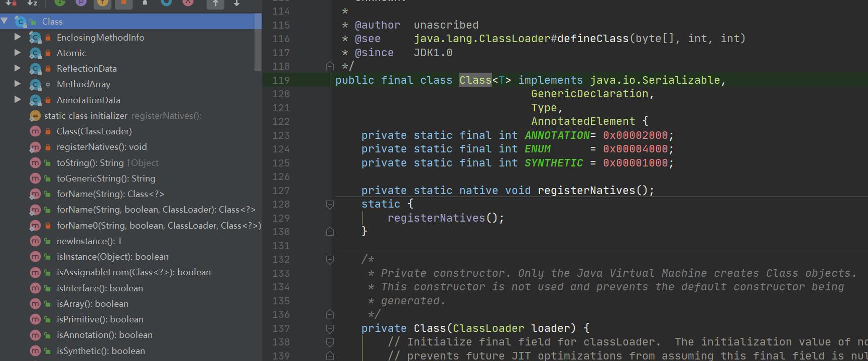Click method icon of newInstance(): T
Screen dimensions: 868x361
[35, 241]
